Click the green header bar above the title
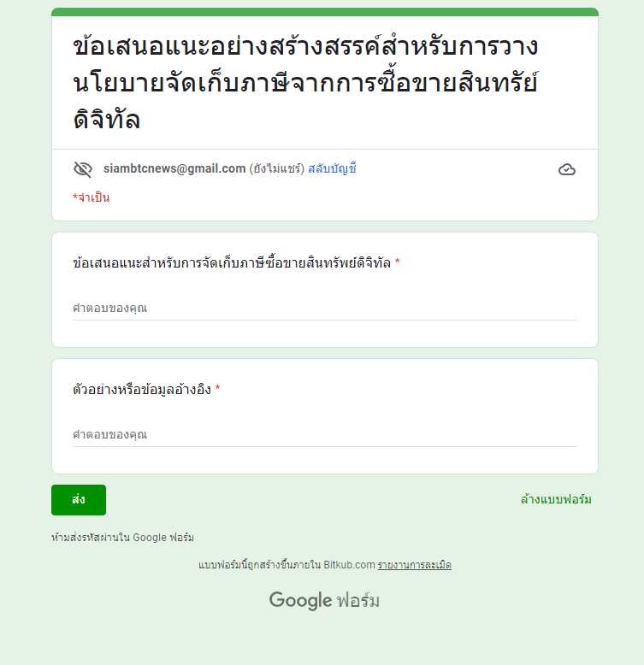644x665 pixels. pyautogui.click(x=324, y=12)
